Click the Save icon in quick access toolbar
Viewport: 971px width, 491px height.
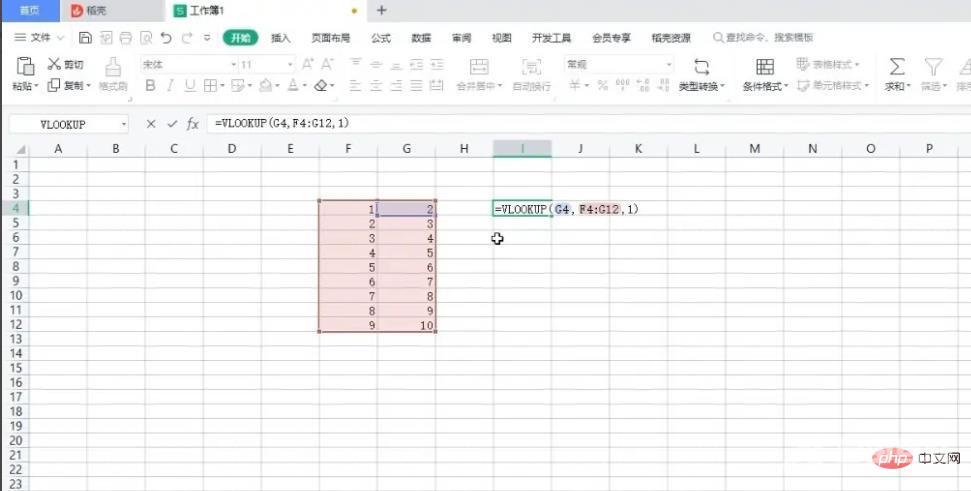click(85, 38)
